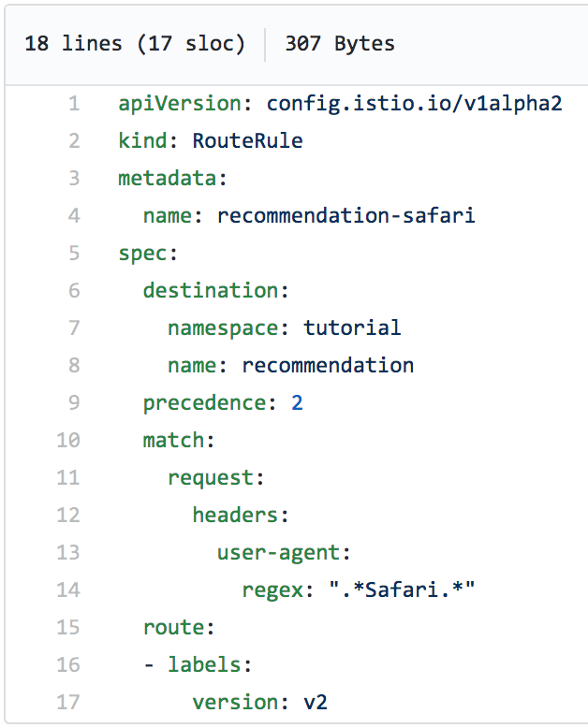This screenshot has width=588, height=728.
Task: Click the '307 Bytes' file size text
Action: 340,43
